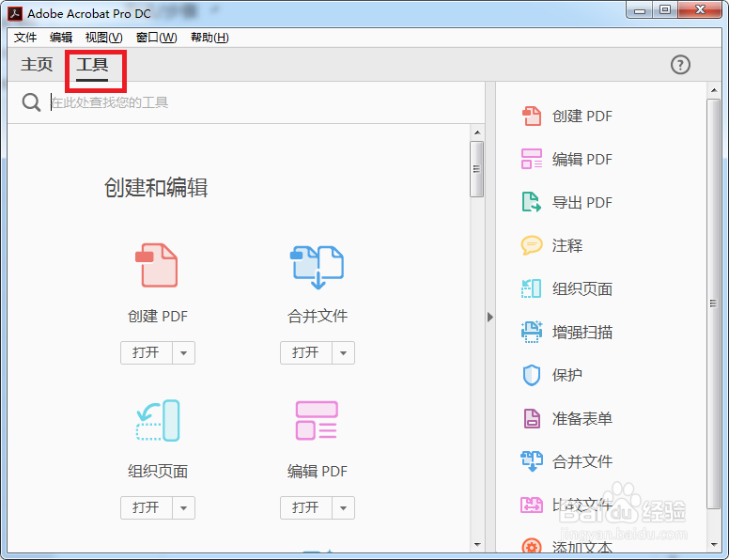Click the 增强扫描 label in sidebar
Screen dimensions: 729x560
click(582, 332)
